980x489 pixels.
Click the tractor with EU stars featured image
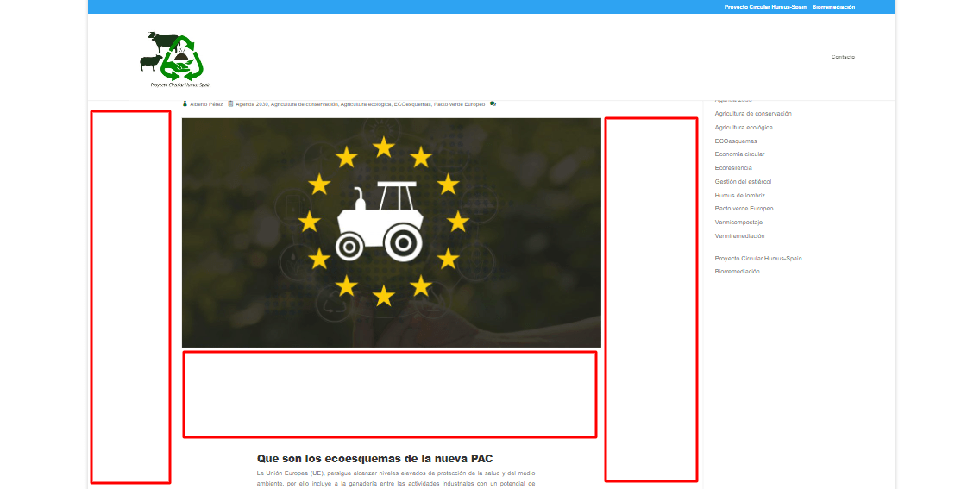(392, 233)
